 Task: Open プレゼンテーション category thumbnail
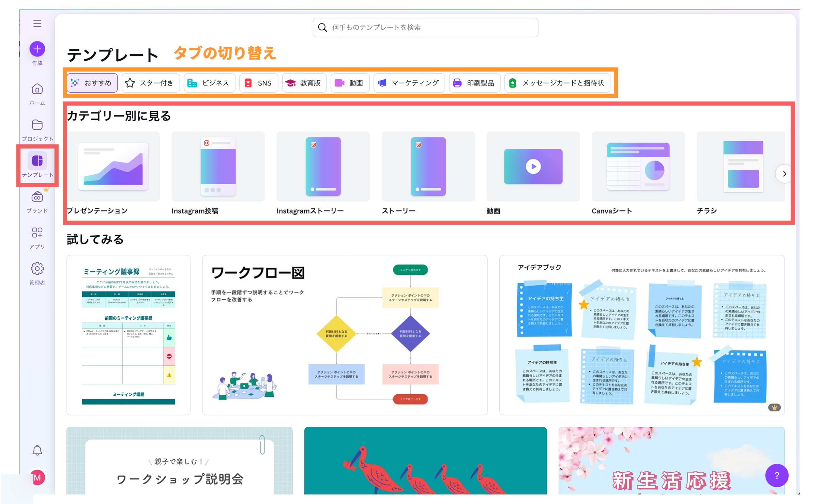pyautogui.click(x=113, y=167)
